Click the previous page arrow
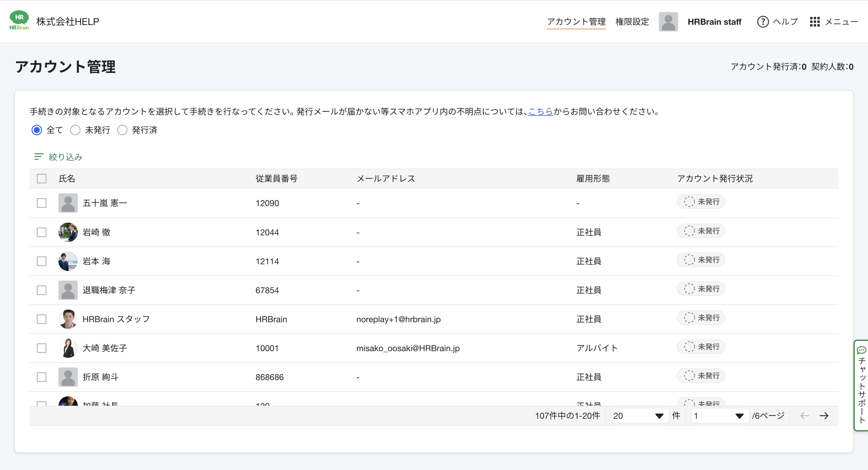Screen dimensions: 868x470 [x=804, y=416]
